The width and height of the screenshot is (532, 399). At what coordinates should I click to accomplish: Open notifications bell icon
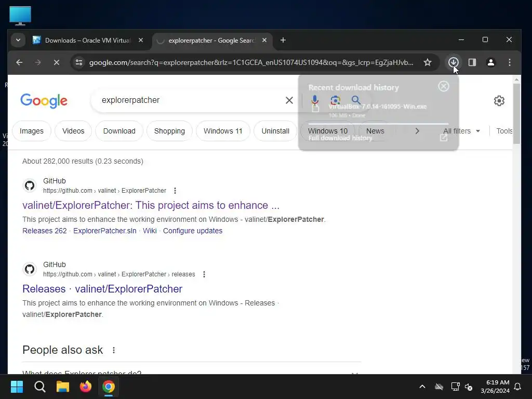click(517, 387)
